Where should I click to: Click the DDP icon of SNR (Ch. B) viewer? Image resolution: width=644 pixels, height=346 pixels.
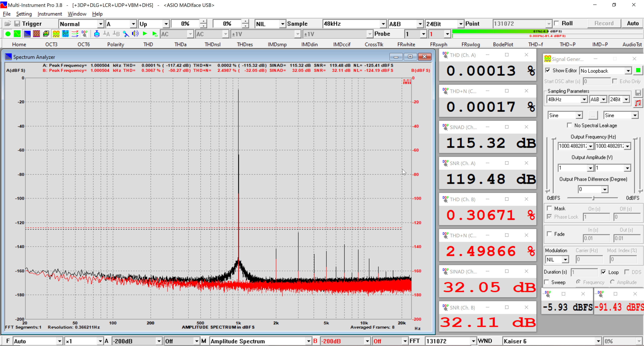[445, 307]
